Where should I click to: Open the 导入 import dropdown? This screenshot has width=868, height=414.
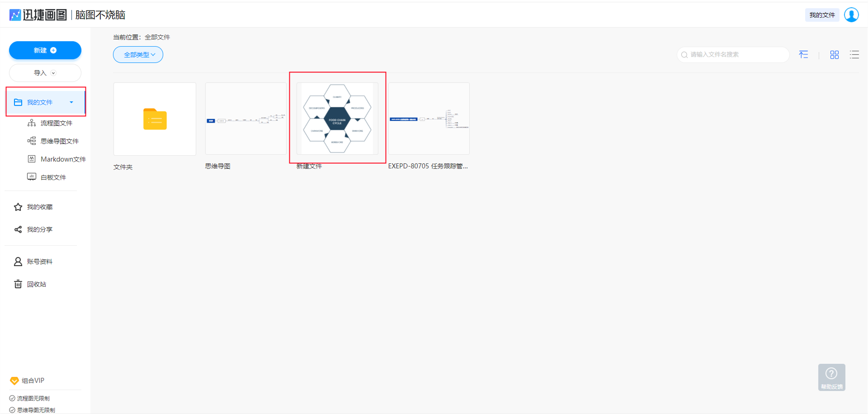(x=45, y=73)
